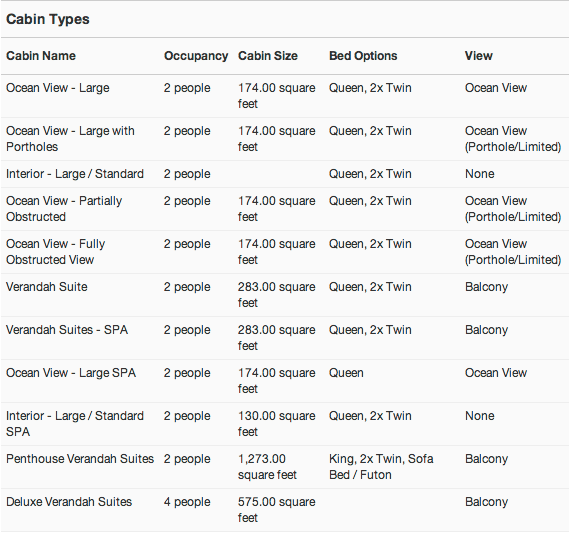
Task: Select the Ocean View - Large cabin name
Action: pos(58,88)
